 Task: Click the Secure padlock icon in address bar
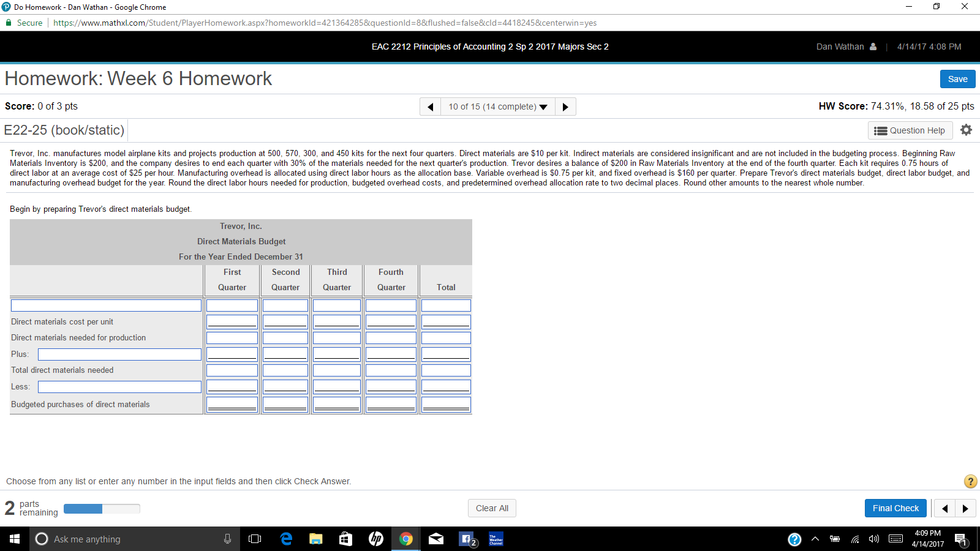click(9, 23)
